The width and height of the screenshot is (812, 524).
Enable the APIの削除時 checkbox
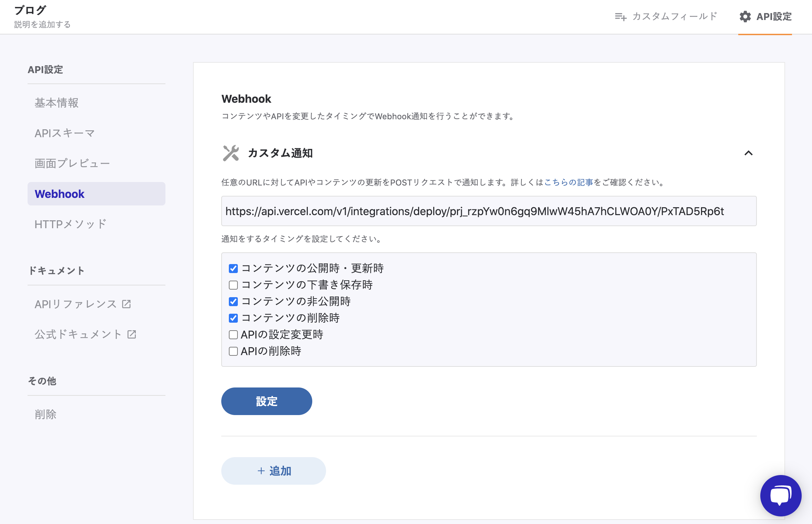click(x=233, y=351)
